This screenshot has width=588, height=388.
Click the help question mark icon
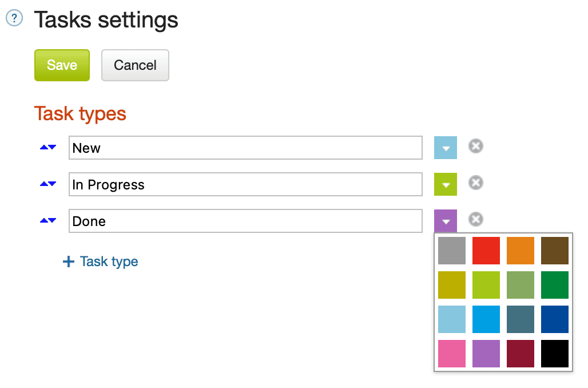tap(13, 18)
